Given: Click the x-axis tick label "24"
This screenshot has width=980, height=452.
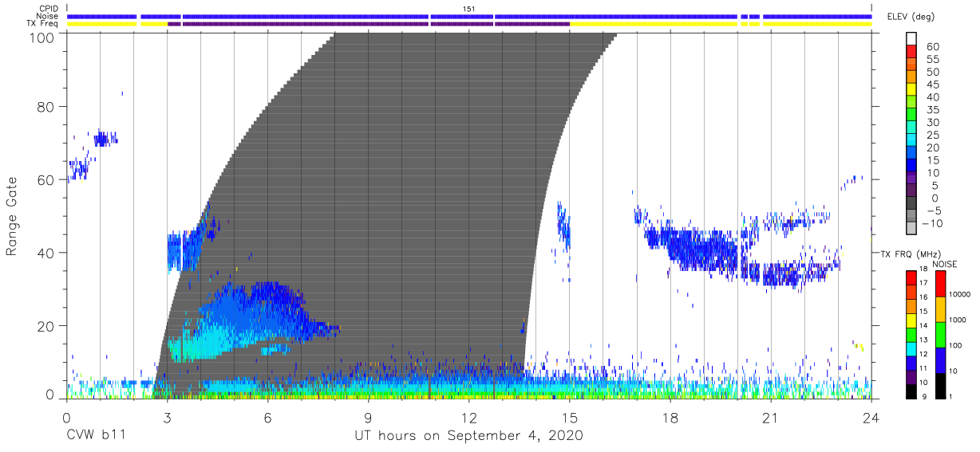Looking at the screenshot, I should [x=871, y=417].
